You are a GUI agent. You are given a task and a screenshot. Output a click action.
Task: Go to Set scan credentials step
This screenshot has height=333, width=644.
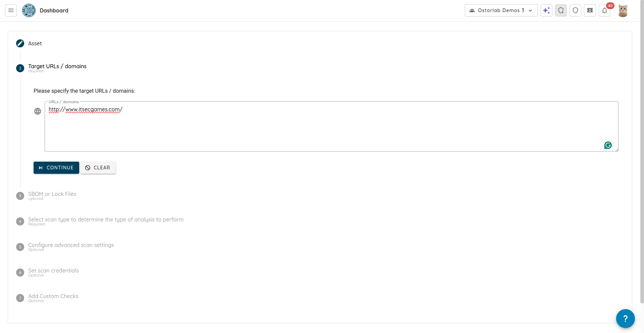coord(53,271)
